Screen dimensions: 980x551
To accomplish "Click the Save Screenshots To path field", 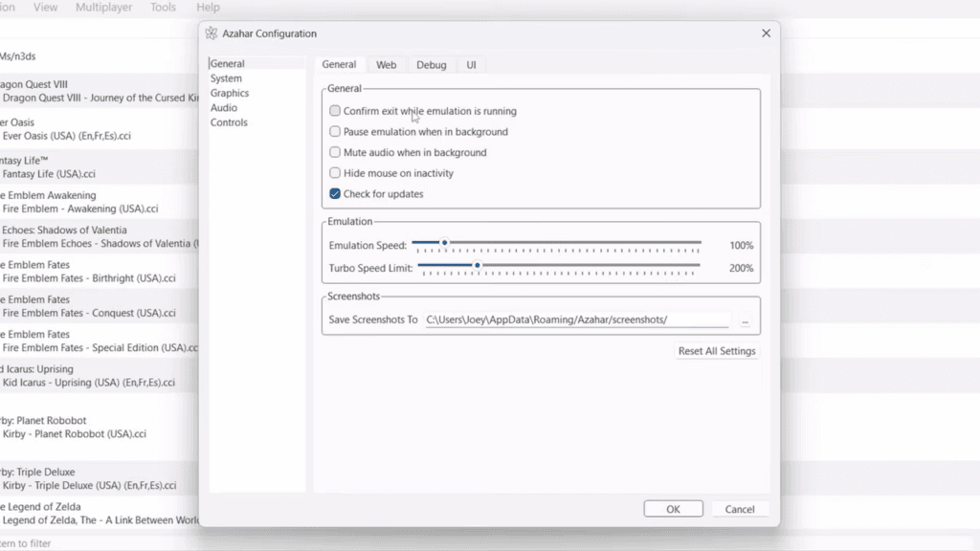I will tap(576, 320).
